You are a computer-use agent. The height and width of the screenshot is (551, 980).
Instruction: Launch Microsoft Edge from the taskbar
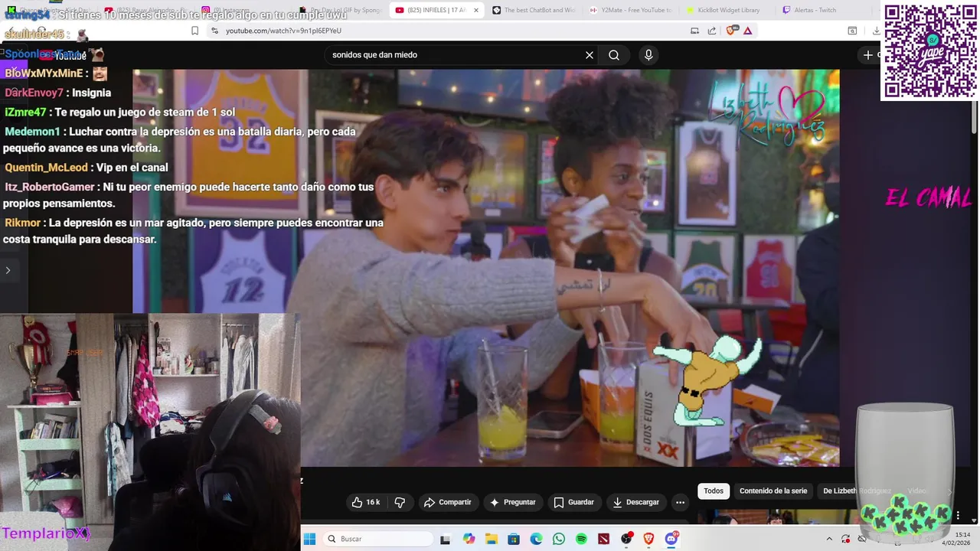tap(536, 539)
